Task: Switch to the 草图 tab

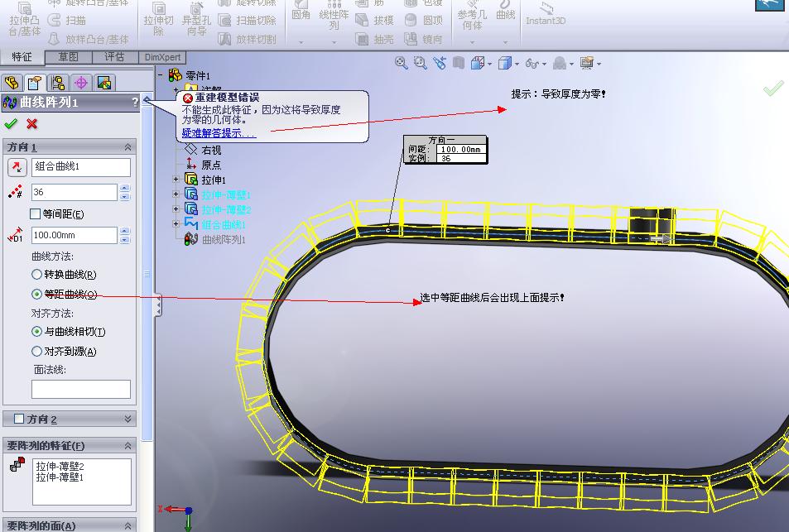Action: (x=69, y=57)
